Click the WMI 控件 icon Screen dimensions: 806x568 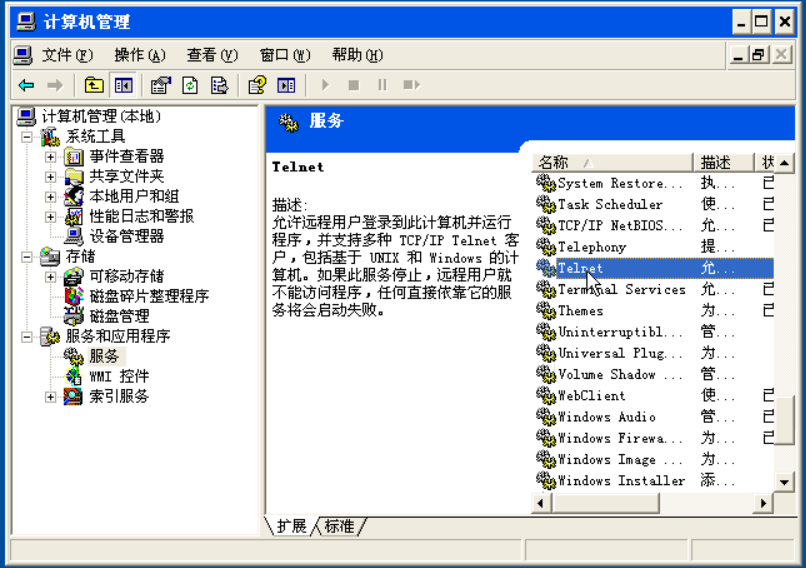click(x=74, y=376)
